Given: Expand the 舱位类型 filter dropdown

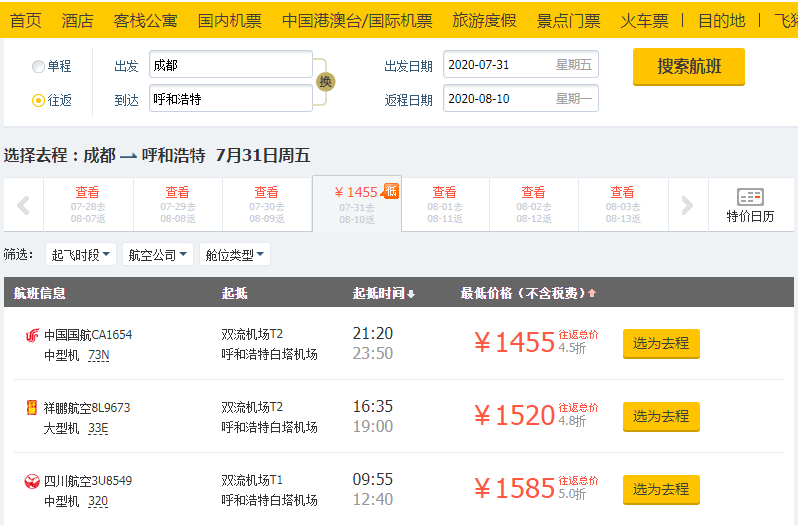Looking at the screenshot, I should (x=235, y=255).
